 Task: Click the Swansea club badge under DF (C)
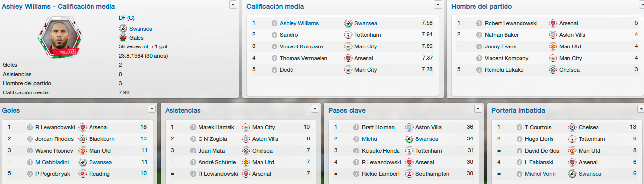pyautogui.click(x=123, y=29)
